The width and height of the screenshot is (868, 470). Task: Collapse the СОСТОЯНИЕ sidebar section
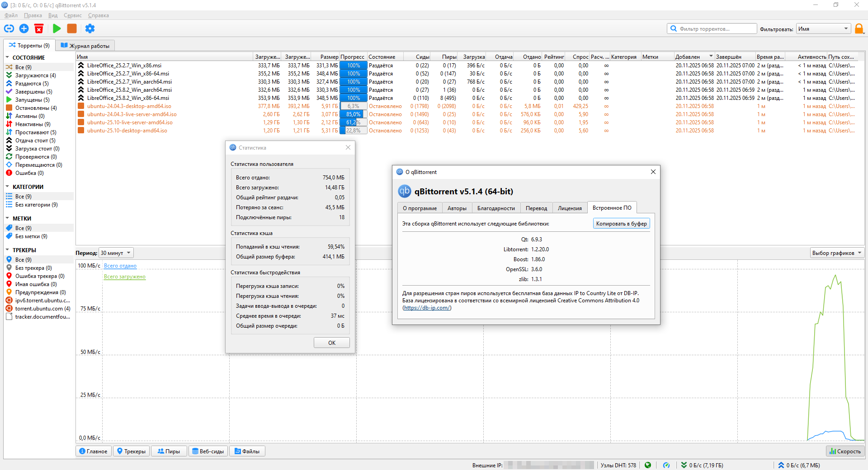(7, 57)
